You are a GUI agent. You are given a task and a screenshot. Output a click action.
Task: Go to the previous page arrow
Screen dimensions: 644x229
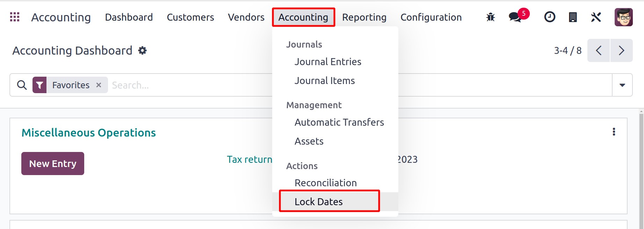[x=599, y=51]
